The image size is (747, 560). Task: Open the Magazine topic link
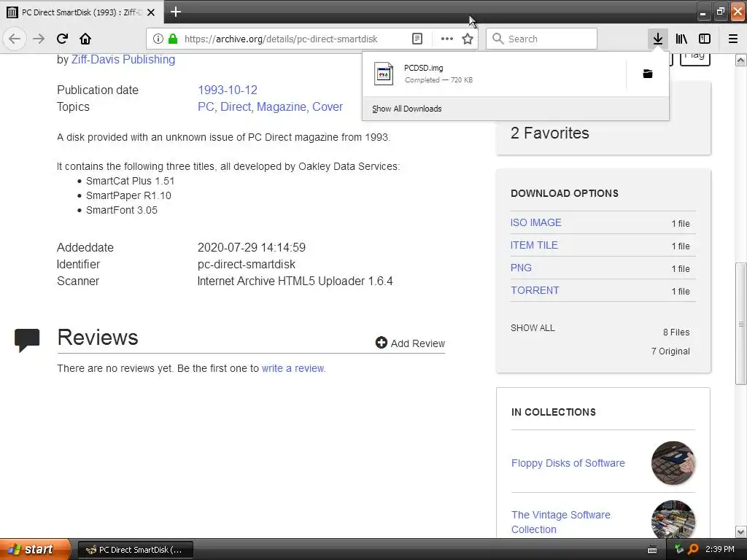coord(282,106)
